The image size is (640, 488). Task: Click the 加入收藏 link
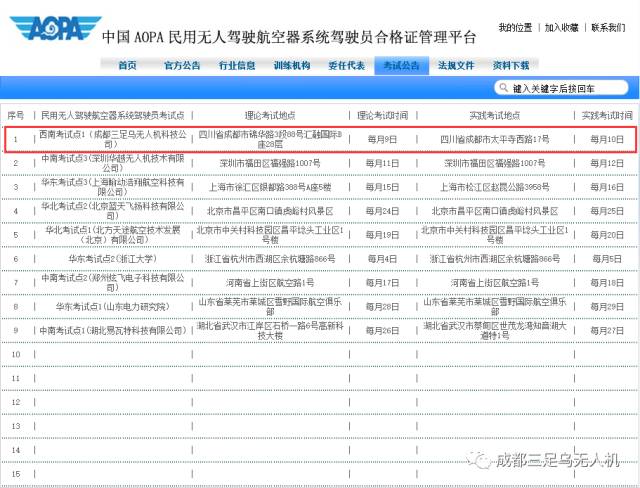(x=561, y=28)
